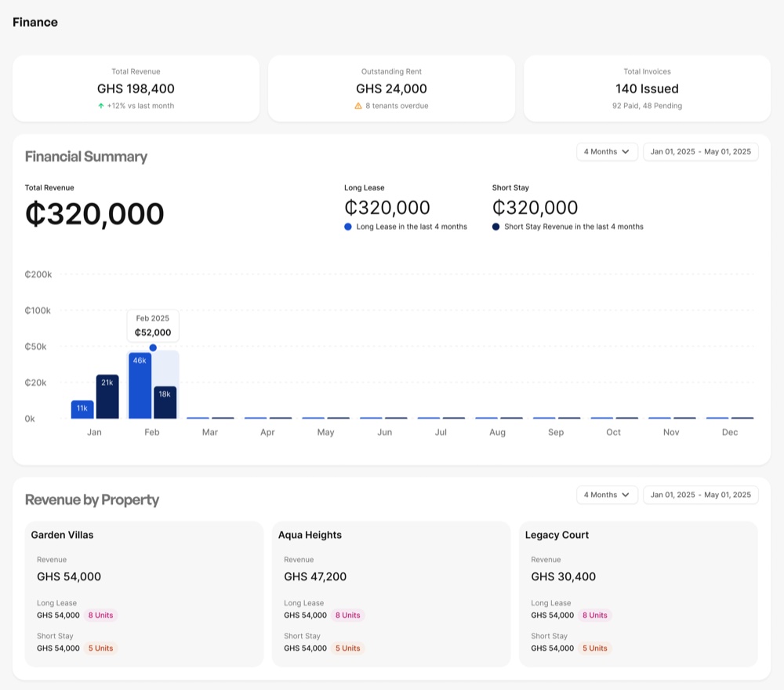Select the 46k Long Lease bar for February
Image resolution: width=784 pixels, height=690 pixels.
140,386
